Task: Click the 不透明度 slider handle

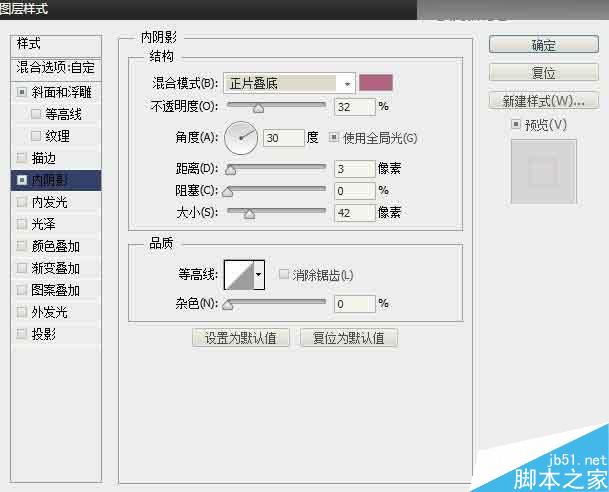Action: (258, 108)
